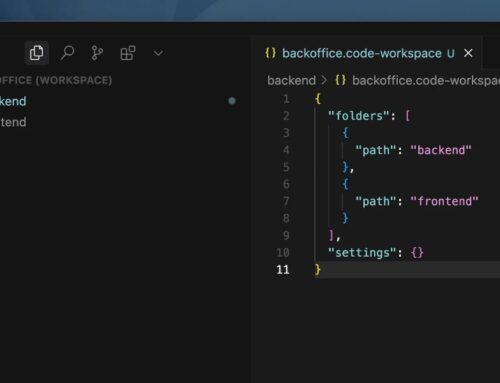Open the Search view icon

[67, 53]
